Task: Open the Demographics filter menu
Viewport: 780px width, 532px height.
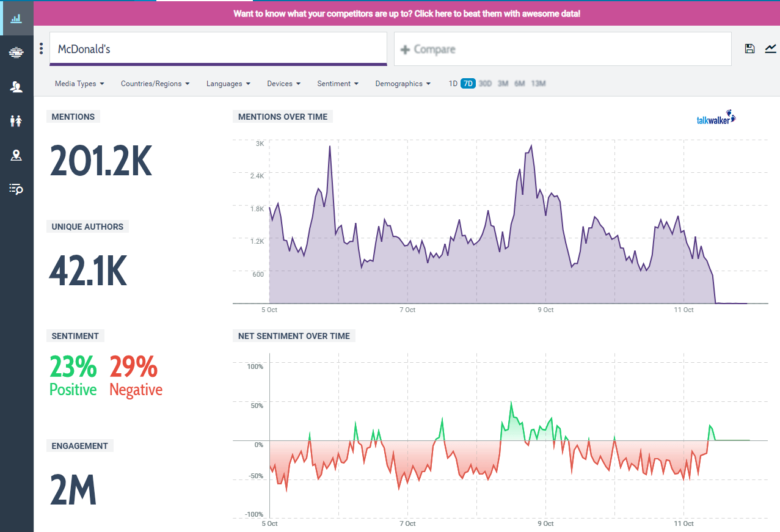Action: pos(403,84)
